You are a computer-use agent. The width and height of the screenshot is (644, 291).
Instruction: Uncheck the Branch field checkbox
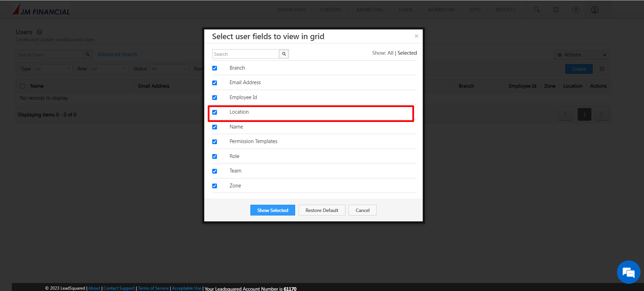215,68
